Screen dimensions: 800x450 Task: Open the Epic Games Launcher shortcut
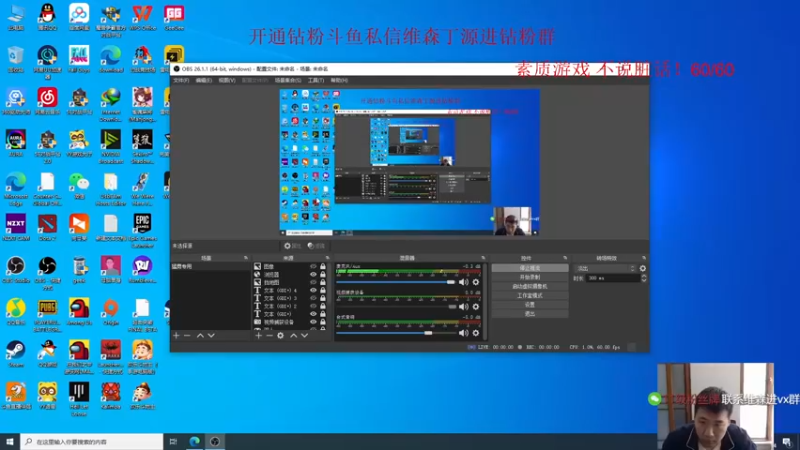(x=142, y=231)
